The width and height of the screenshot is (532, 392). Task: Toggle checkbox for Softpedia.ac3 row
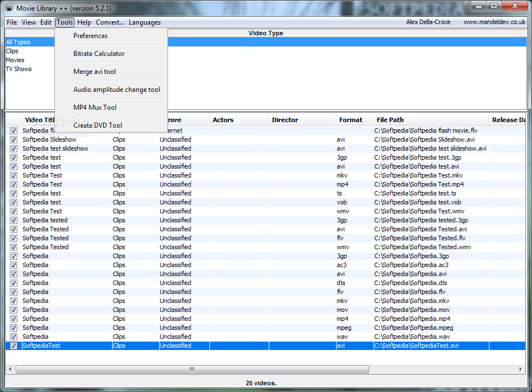coord(13,265)
